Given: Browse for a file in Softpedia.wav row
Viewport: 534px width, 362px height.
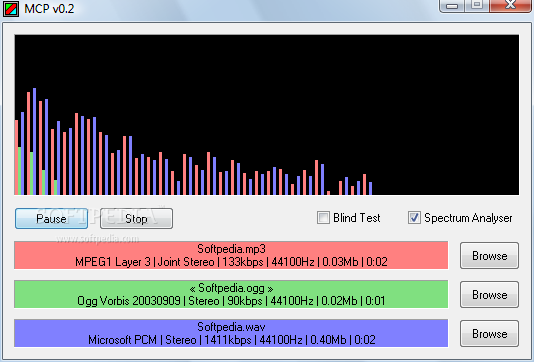Looking at the screenshot, I should point(489,333).
